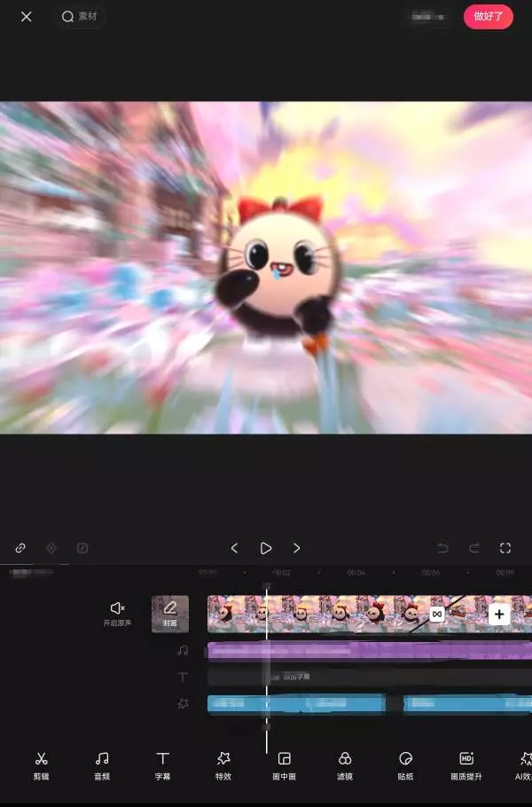Viewport: 532px width, 807px height.
Task: Add a new clip with the white plus button
Action: click(x=499, y=614)
